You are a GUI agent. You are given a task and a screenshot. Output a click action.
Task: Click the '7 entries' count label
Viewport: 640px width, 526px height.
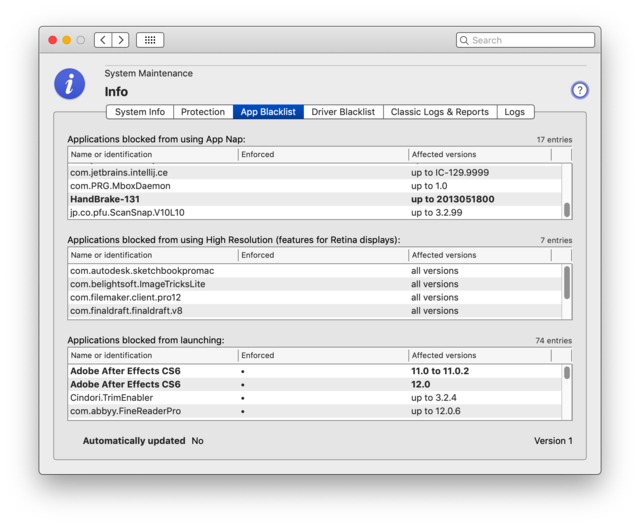556,240
